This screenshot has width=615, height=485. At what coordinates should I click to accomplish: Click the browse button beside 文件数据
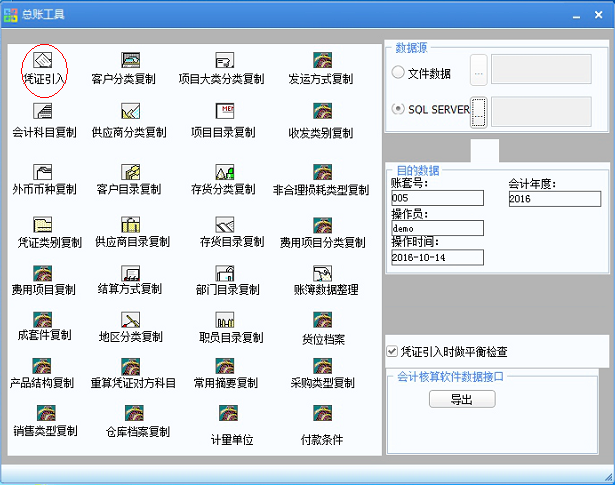click(x=478, y=73)
